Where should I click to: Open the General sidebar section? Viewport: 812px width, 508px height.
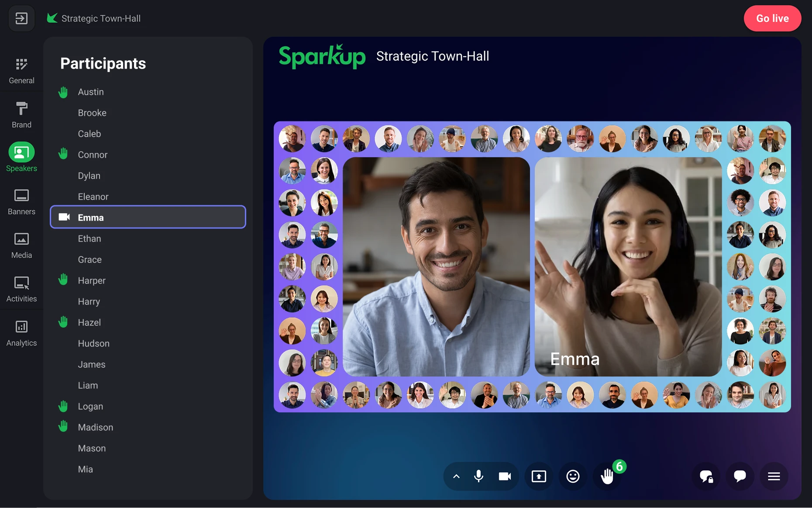21,71
